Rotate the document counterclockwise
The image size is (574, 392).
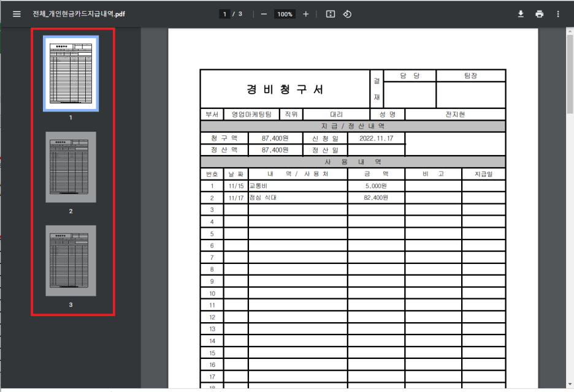click(x=347, y=14)
